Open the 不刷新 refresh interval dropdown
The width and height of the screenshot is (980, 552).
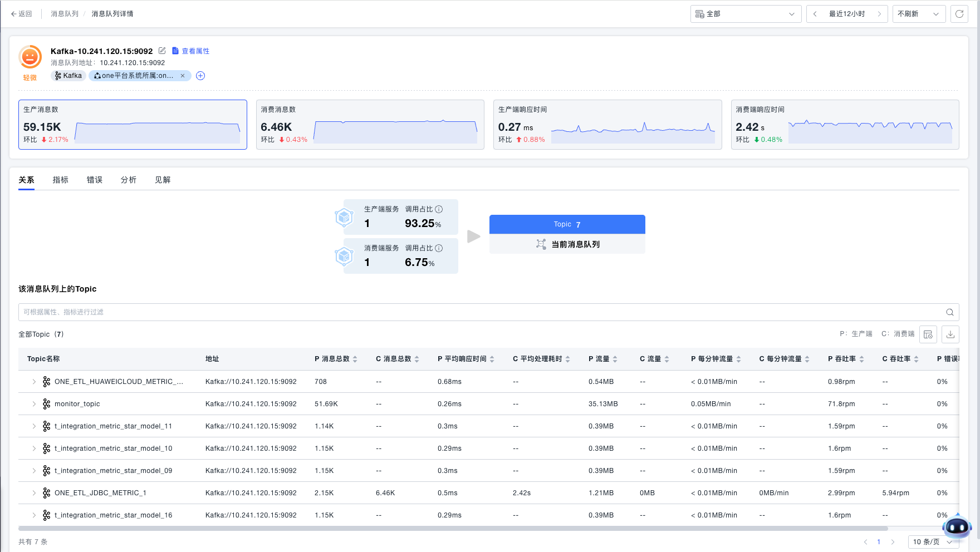point(918,14)
